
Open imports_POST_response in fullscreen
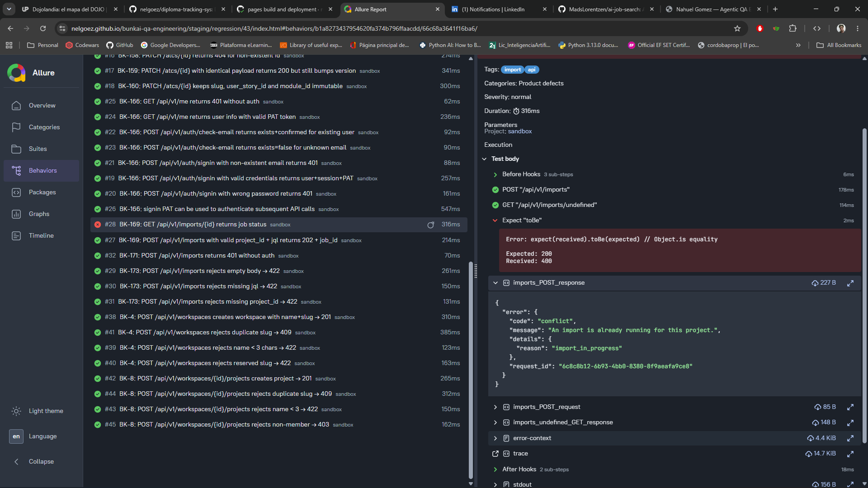tap(850, 283)
